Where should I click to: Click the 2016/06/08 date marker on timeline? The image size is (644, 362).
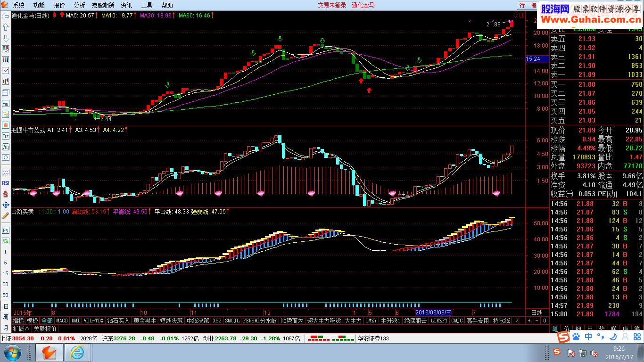(x=433, y=313)
